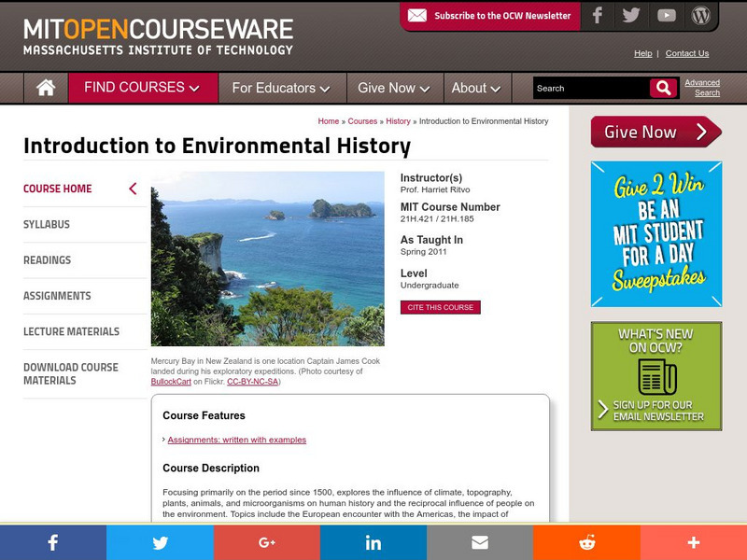Share via Reddit in bottom bar
Screen dimensions: 747x560
tap(586, 542)
